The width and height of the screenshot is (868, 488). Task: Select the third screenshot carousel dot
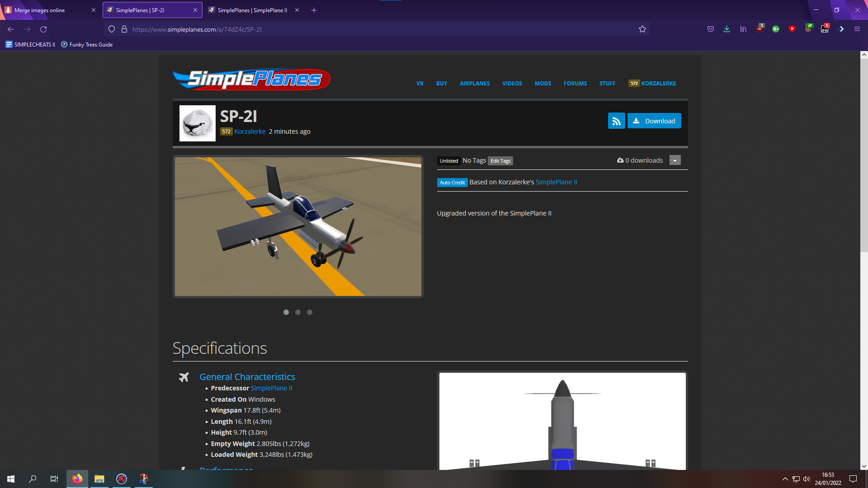(x=310, y=312)
